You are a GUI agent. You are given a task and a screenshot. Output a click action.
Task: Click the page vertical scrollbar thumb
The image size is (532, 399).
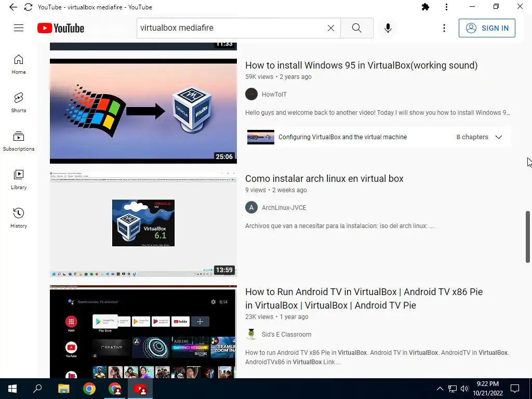click(x=528, y=237)
